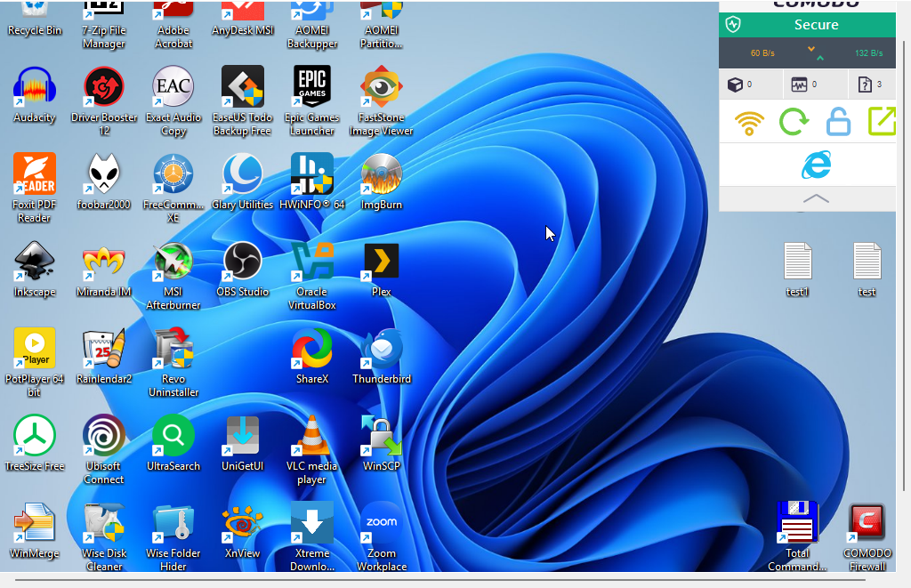The height and width of the screenshot is (588, 911).
Task: Click the green open-external icon in Comodo widget
Action: click(882, 122)
